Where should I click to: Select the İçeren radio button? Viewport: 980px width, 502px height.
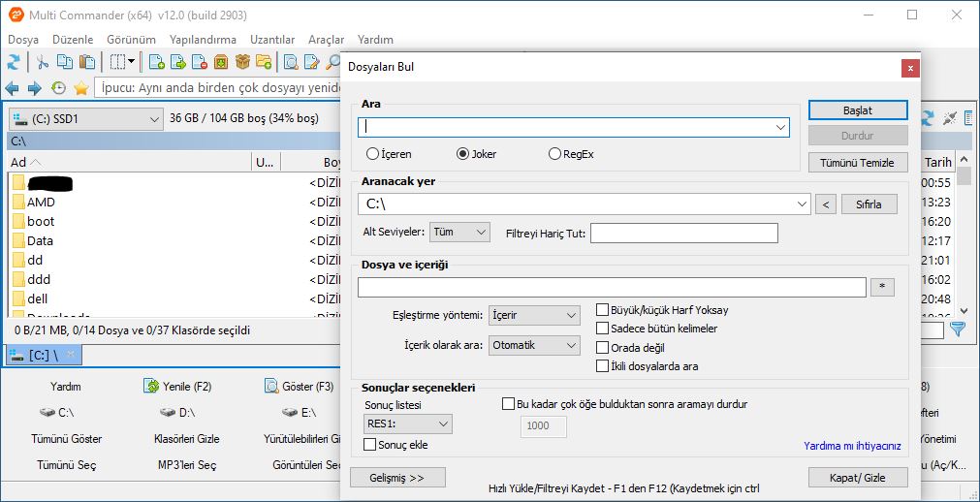point(372,154)
